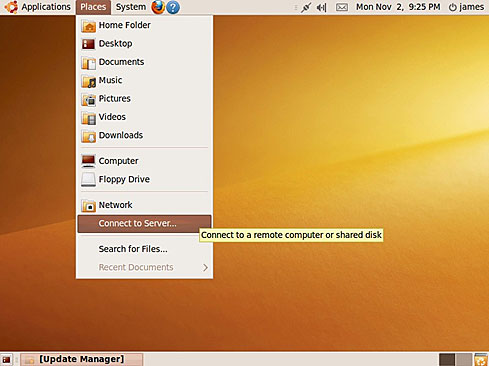Viewport: 489px width, 366px height.
Task: Click the Desktop icon in Places menu
Action: tap(88, 44)
